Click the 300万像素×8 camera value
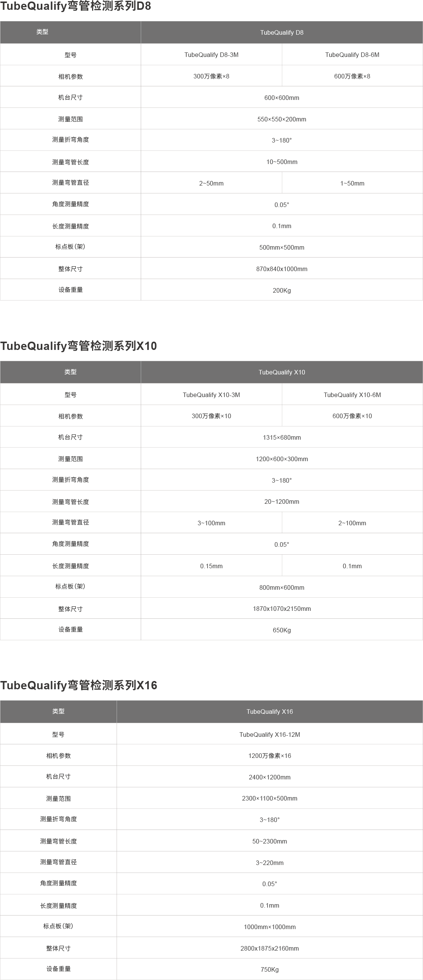This screenshot has height=980, width=423. point(211,76)
